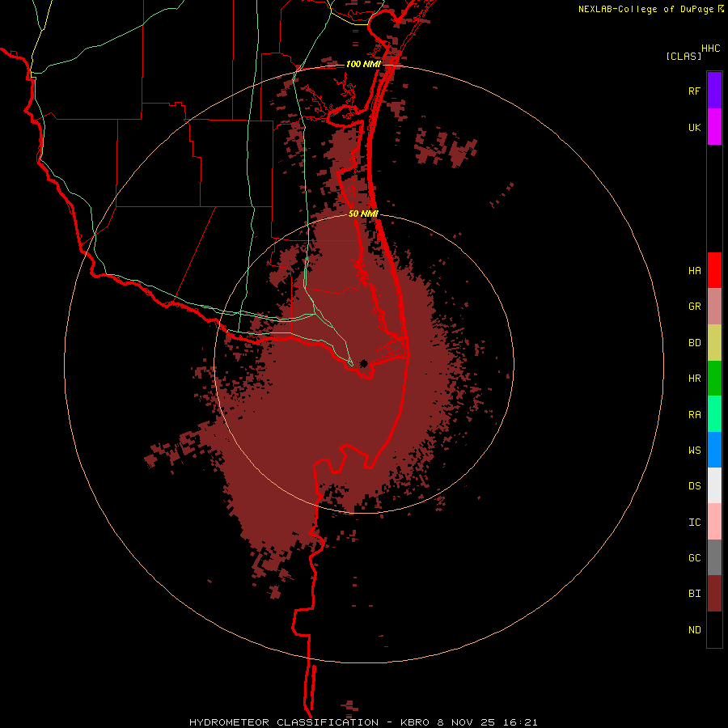Click the BD legend label
This screenshot has width=728, height=728.
point(694,343)
